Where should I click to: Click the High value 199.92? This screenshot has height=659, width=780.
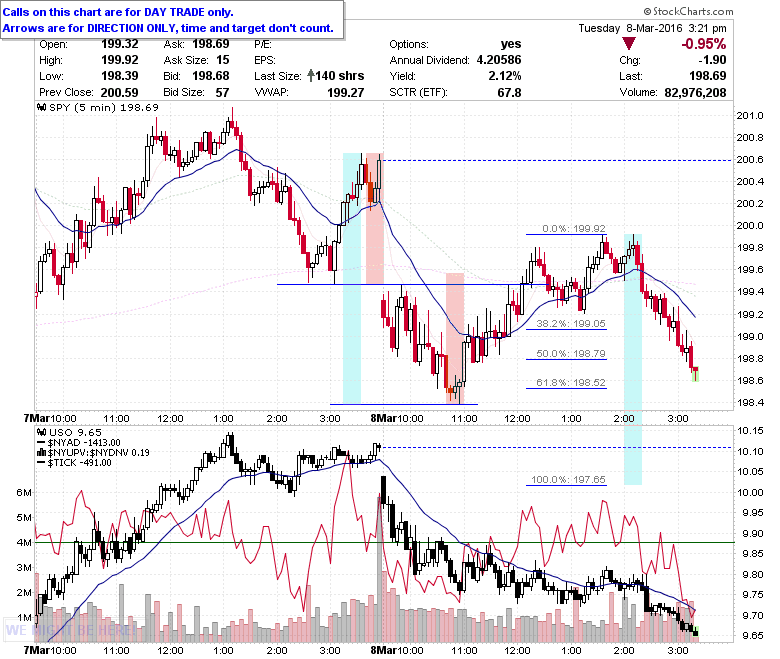119,60
